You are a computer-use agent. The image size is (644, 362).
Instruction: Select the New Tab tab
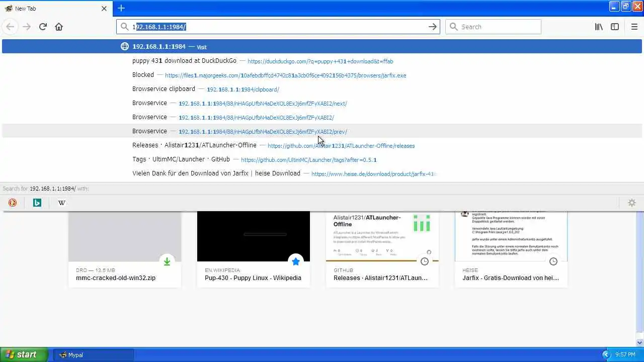pos(56,9)
